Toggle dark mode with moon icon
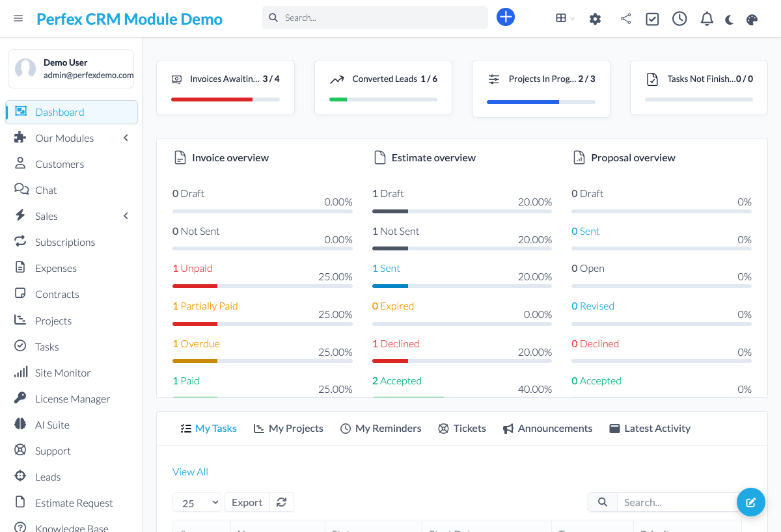Image resolution: width=781 pixels, height=532 pixels. [730, 20]
